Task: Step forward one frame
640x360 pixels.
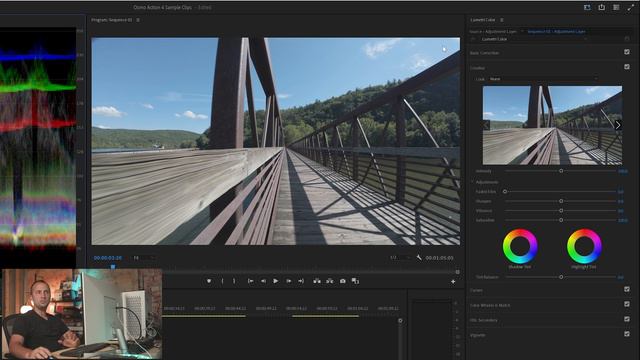Action: pyautogui.click(x=289, y=281)
